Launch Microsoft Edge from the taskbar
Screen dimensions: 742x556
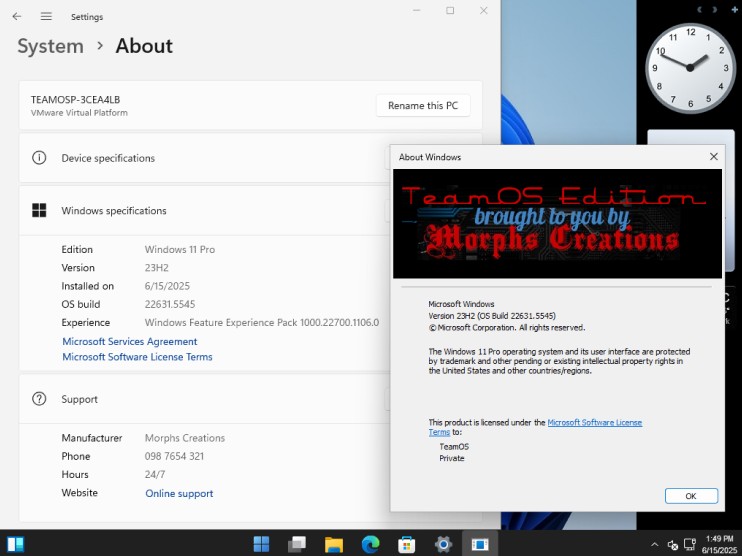[x=370, y=544]
